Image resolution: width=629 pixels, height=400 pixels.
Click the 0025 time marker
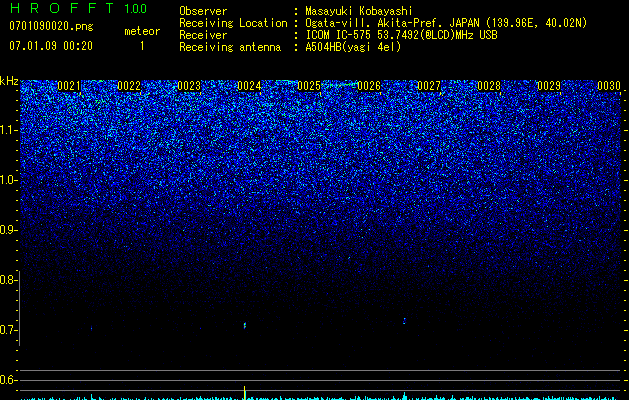(309, 86)
